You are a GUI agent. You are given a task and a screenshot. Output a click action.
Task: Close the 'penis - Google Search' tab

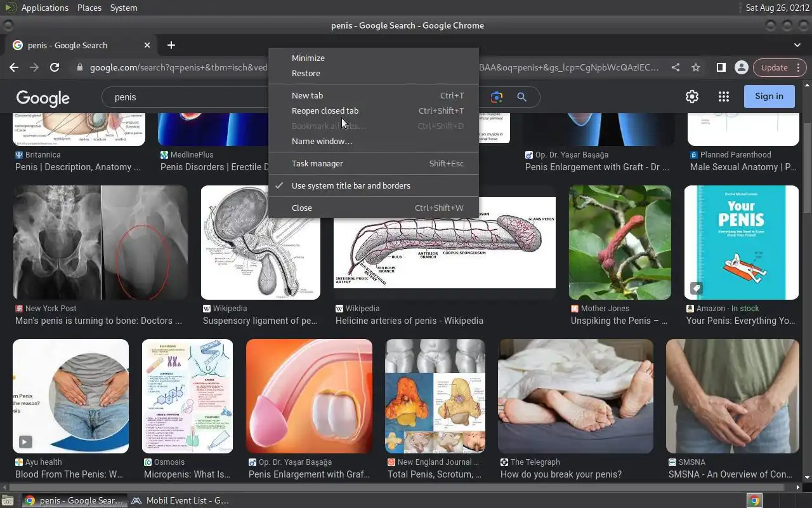coord(147,45)
